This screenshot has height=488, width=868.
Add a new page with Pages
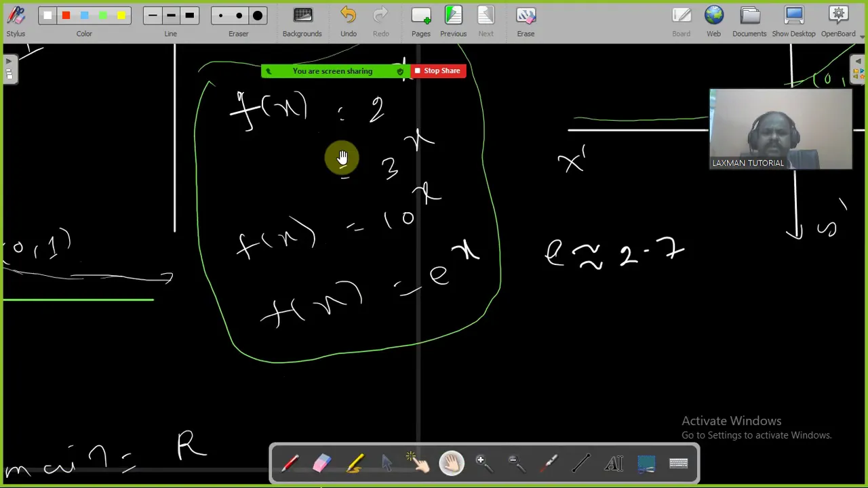[421, 21]
